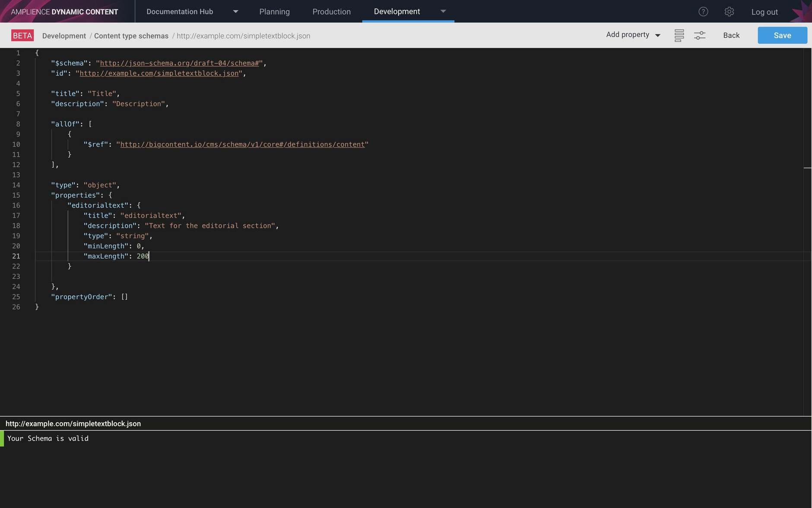
Task: Open the help icon
Action: tap(703, 12)
